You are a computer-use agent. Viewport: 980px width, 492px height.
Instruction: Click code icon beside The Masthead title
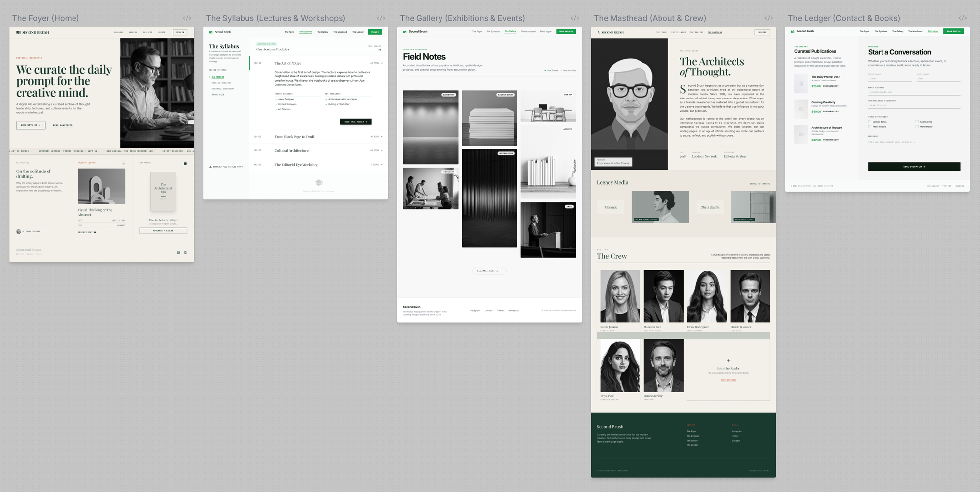(769, 18)
